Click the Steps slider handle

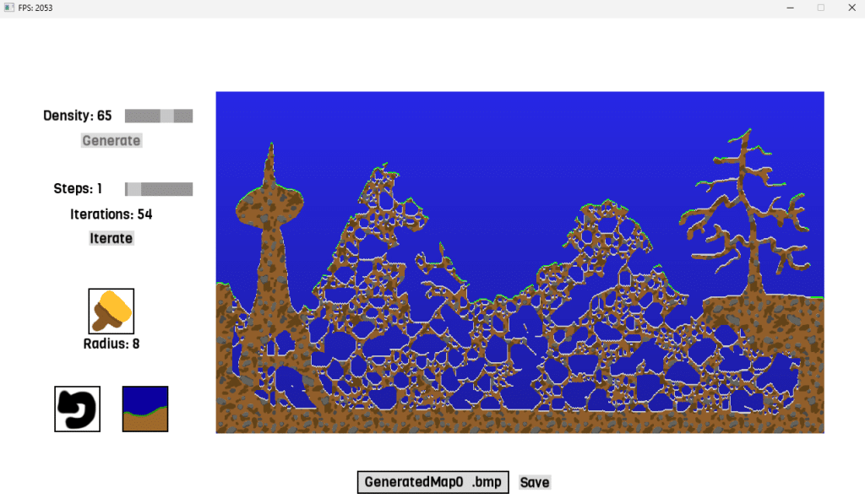(133, 189)
